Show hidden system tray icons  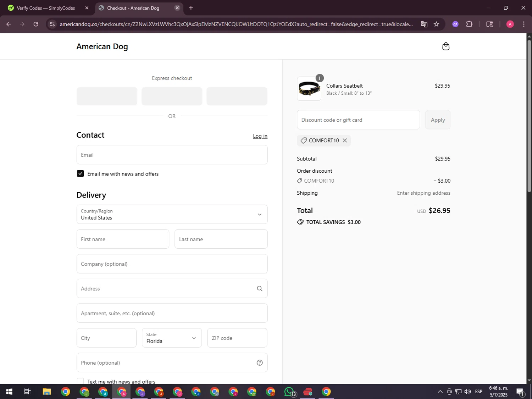(440, 392)
